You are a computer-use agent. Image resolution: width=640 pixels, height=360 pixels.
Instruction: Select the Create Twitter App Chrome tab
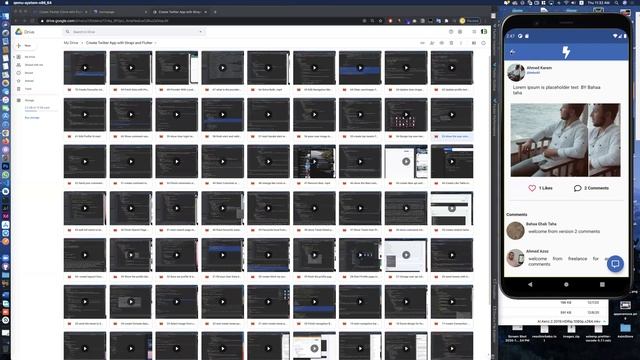179,12
